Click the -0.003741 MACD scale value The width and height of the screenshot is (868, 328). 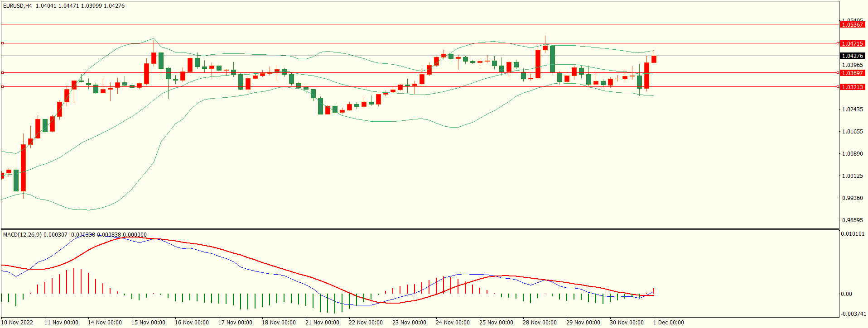tap(854, 314)
